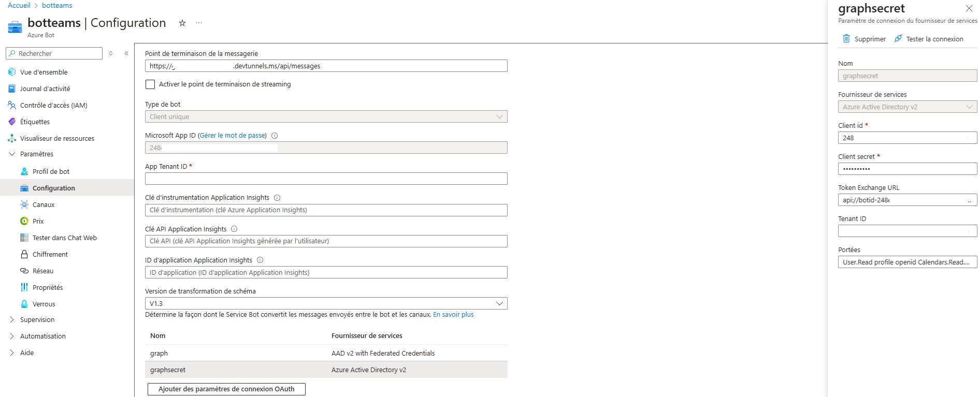Click the search magnifier icon in sidebar
The image size is (980, 397).
pyautogui.click(x=12, y=53)
